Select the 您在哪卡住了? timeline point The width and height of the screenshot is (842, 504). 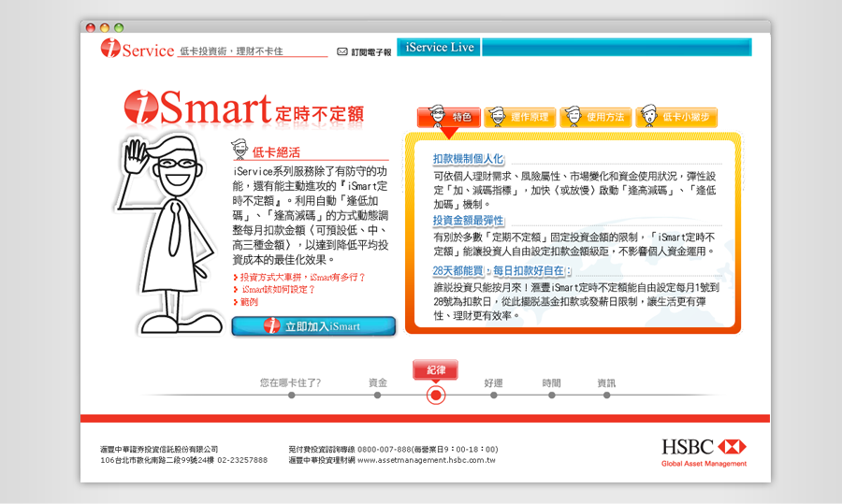[x=291, y=395]
